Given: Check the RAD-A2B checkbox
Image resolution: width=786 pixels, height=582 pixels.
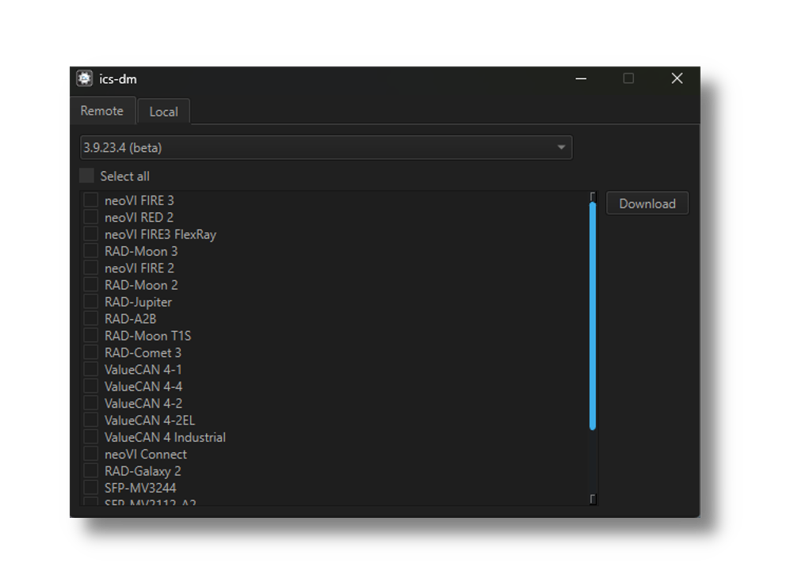Looking at the screenshot, I should [91, 318].
